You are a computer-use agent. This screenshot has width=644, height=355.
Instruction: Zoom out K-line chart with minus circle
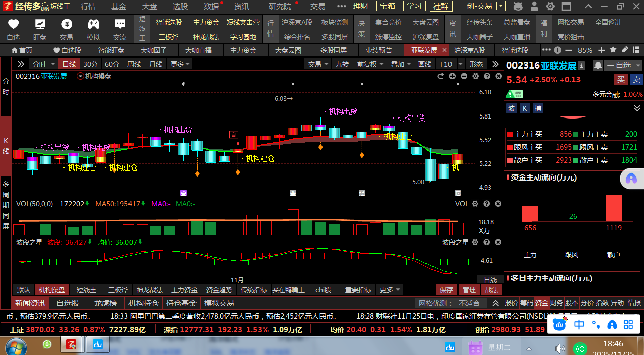[x=464, y=76]
